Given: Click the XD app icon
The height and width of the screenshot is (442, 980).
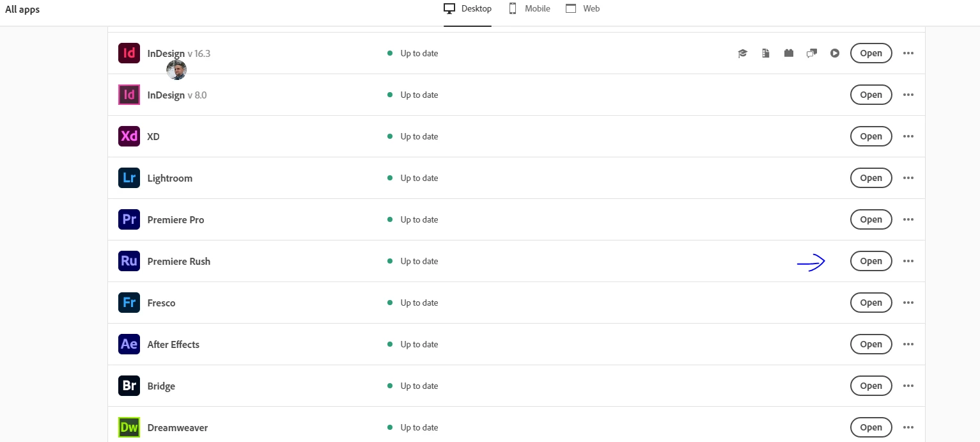Looking at the screenshot, I should click(x=129, y=136).
